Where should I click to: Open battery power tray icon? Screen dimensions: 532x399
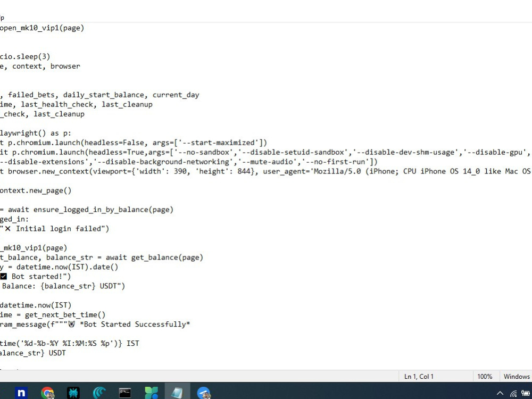coord(526,393)
